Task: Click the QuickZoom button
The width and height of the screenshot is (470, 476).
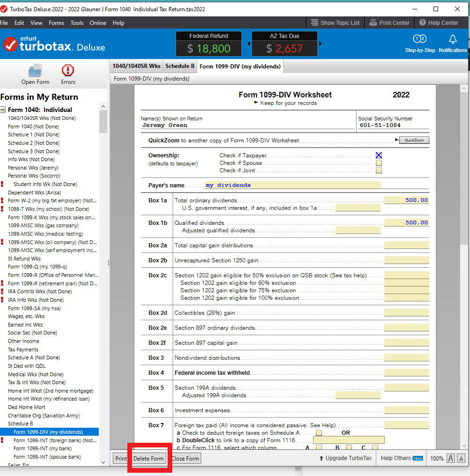Action: click(x=414, y=140)
